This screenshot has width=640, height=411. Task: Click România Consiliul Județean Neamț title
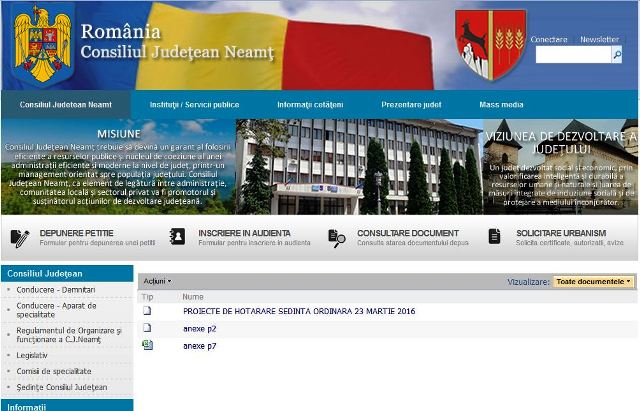(177, 42)
